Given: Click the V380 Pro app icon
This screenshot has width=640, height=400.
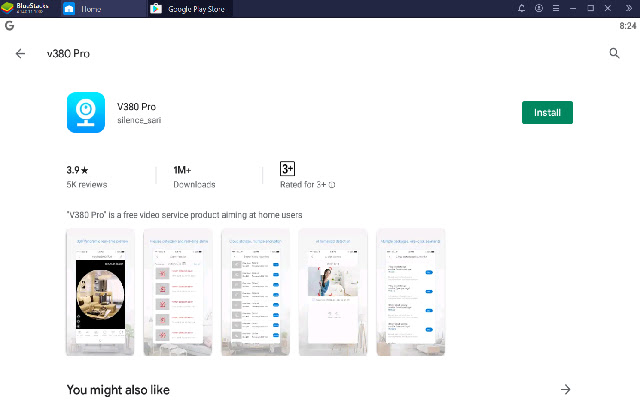Looking at the screenshot, I should pyautogui.click(x=86, y=112).
